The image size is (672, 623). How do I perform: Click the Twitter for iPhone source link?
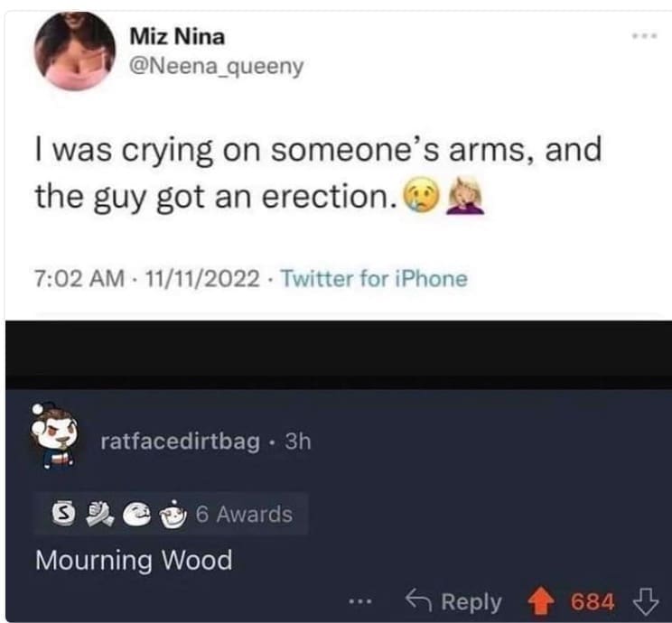click(374, 278)
